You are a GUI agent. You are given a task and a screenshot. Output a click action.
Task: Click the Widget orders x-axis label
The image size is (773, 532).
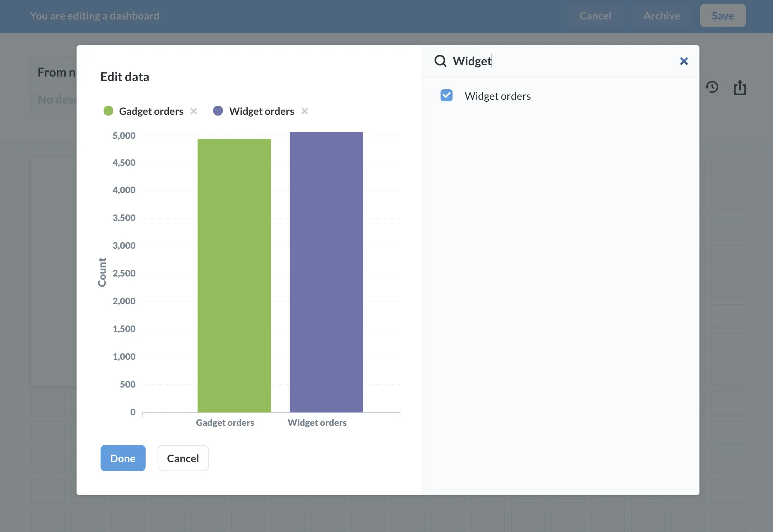[317, 423]
